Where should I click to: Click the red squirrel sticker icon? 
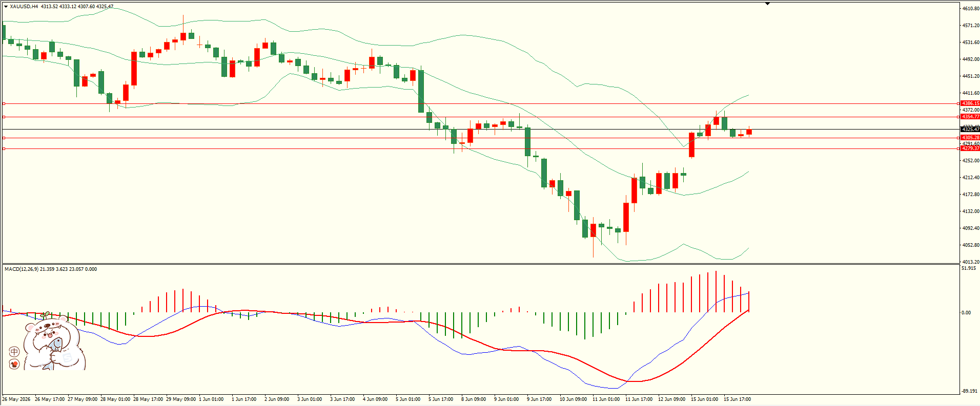[14, 364]
